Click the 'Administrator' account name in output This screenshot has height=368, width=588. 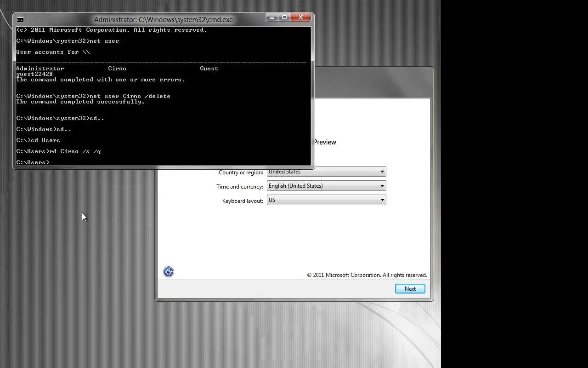(x=40, y=69)
